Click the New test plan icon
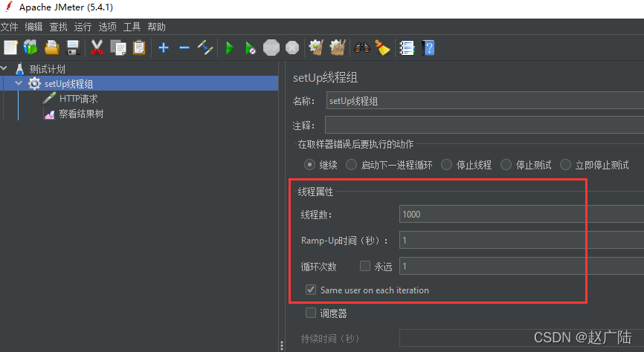This screenshot has height=352, width=644. [x=10, y=48]
